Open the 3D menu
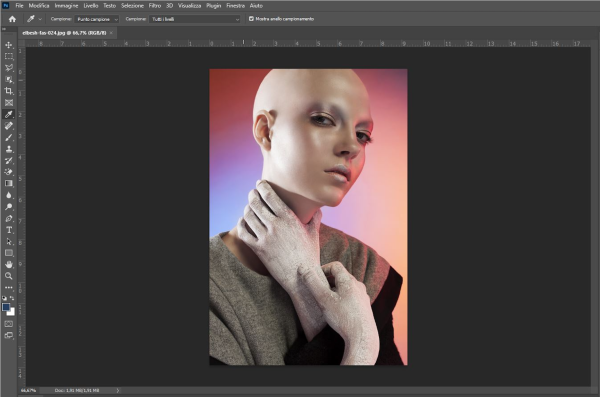 point(170,6)
